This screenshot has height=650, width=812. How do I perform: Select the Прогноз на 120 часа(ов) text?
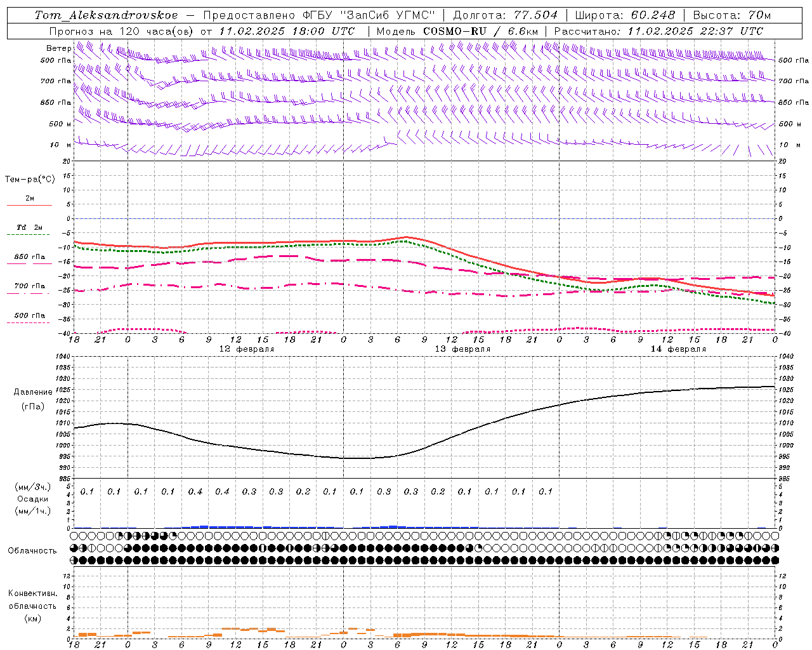[x=122, y=31]
